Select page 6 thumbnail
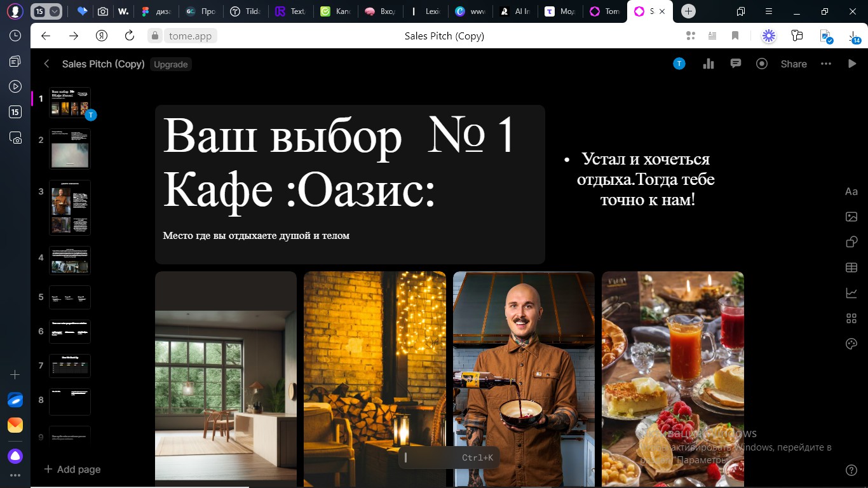This screenshot has height=488, width=868. pyautogui.click(x=70, y=332)
